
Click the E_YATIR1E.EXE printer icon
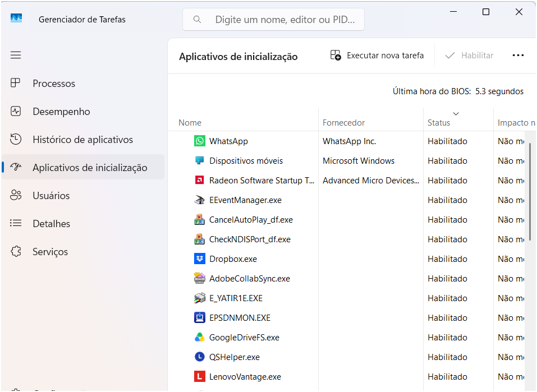200,298
